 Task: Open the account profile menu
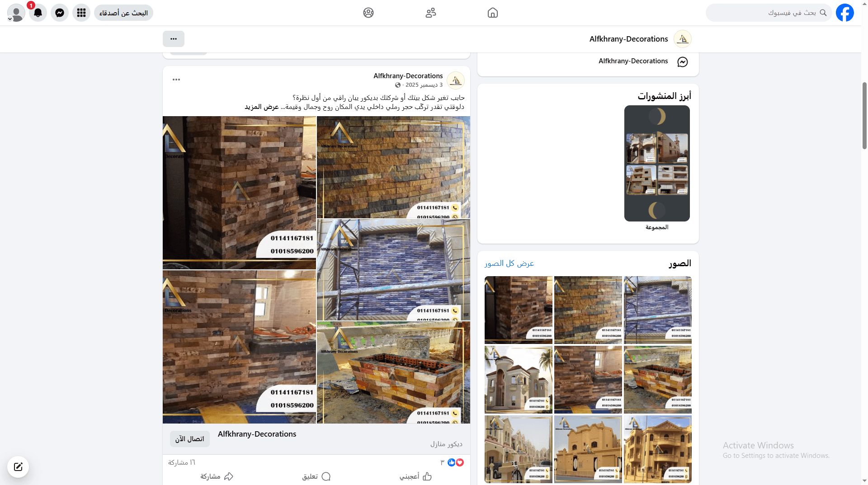click(x=16, y=13)
